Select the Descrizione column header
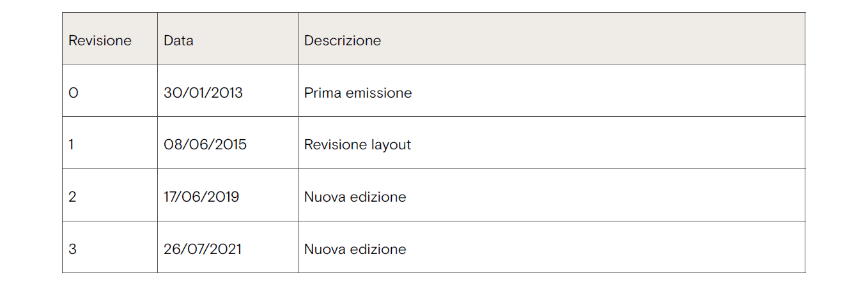Screen dimensions: 868x291 click(342, 41)
